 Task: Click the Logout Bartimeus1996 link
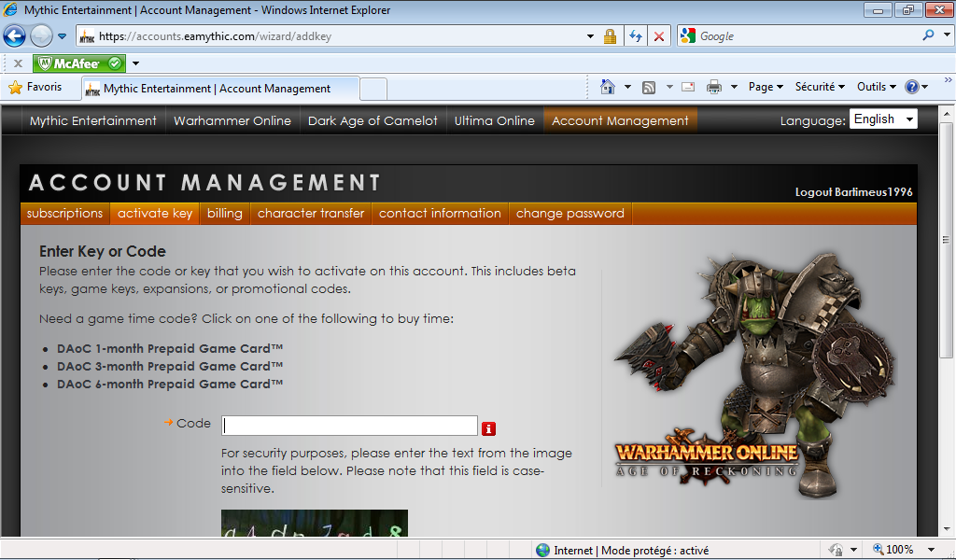(853, 192)
